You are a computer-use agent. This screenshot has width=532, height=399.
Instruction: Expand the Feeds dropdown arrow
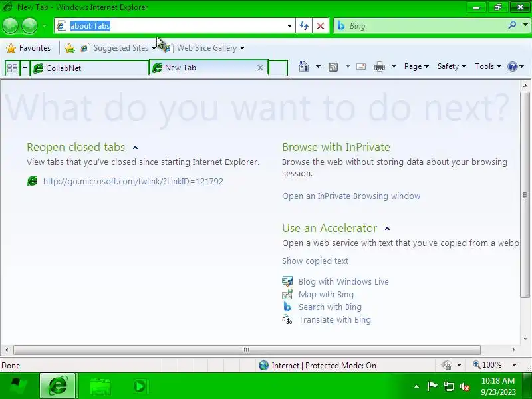pyautogui.click(x=348, y=66)
